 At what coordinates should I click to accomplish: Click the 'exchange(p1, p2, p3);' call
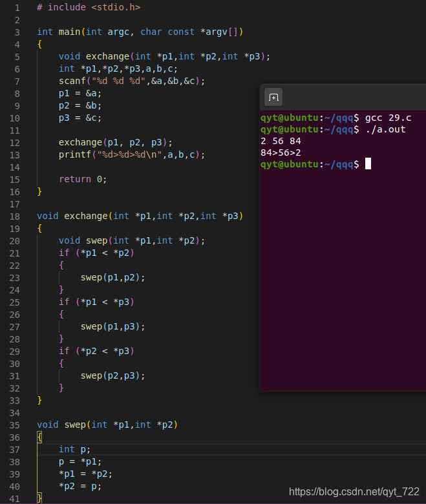[x=116, y=142]
